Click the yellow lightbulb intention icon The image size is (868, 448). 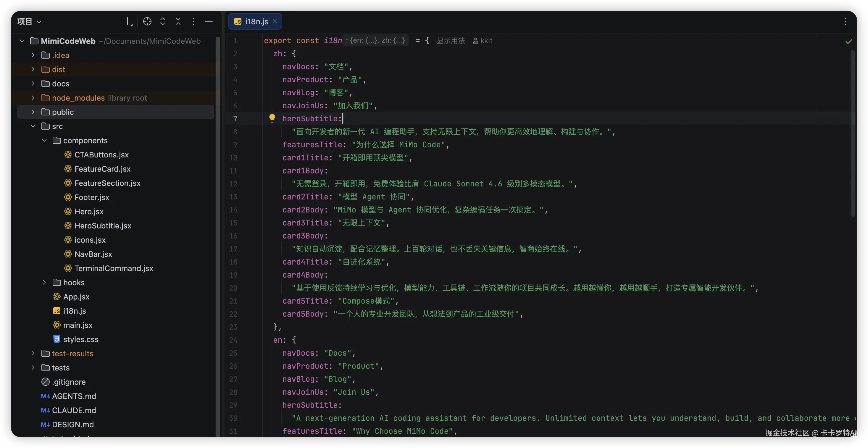pyautogui.click(x=272, y=118)
